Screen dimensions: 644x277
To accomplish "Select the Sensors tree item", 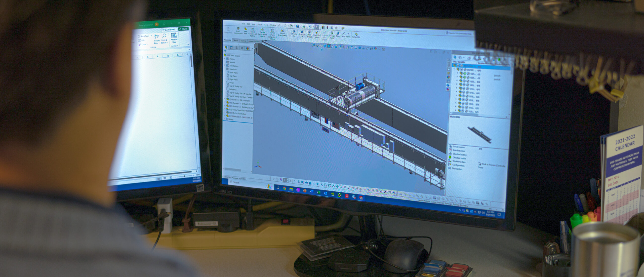I will pyautogui.click(x=231, y=62).
